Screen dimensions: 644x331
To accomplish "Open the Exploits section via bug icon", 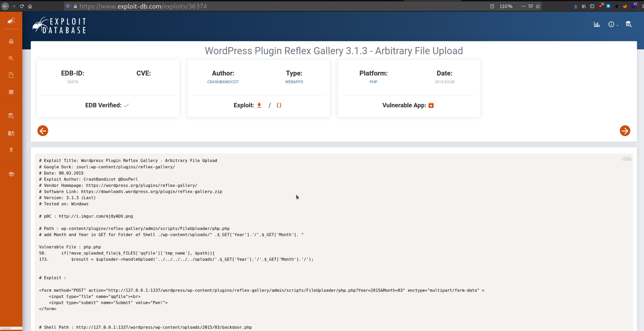I will coord(11,41).
